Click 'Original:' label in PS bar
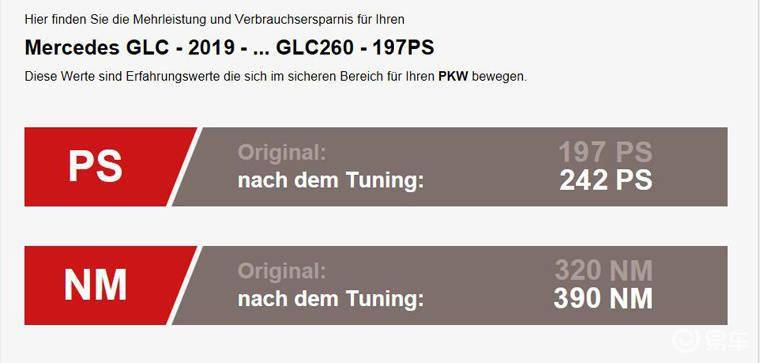Image resolution: width=760 pixels, height=363 pixels. [x=282, y=153]
